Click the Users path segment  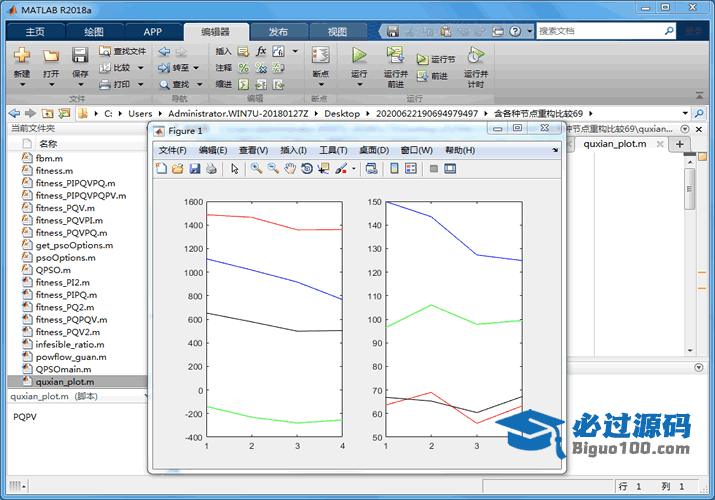coord(140,113)
